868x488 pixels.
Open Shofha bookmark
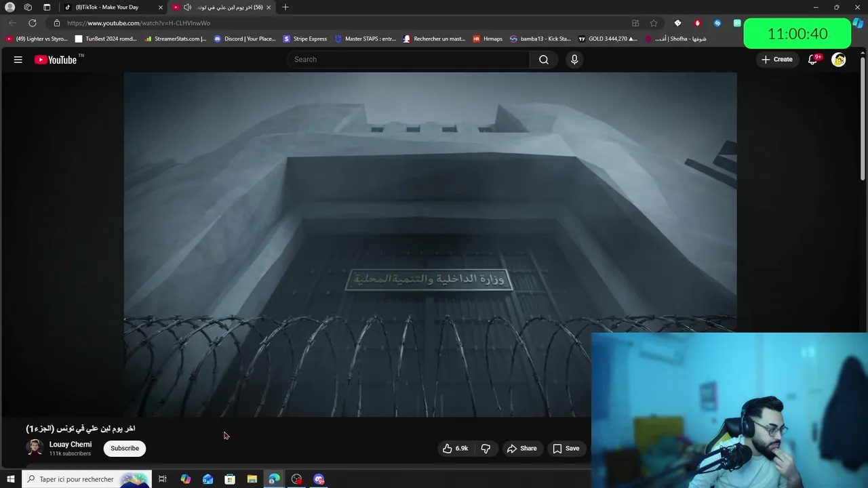tap(675, 39)
